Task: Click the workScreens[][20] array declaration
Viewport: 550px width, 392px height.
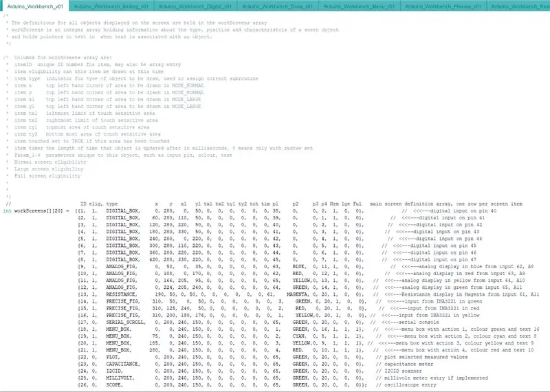Action: pyautogui.click(x=38, y=211)
